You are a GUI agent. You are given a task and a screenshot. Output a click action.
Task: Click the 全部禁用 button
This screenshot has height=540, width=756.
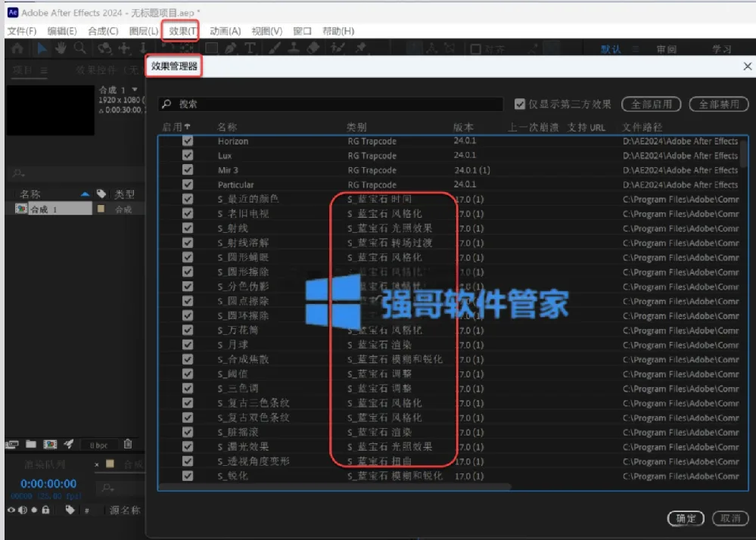pyautogui.click(x=719, y=104)
